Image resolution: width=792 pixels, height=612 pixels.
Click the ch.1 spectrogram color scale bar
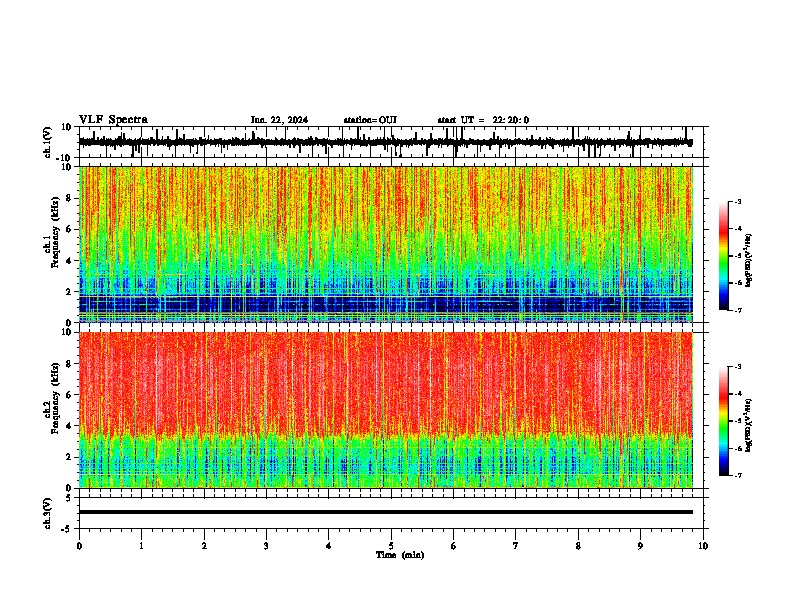[724, 256]
